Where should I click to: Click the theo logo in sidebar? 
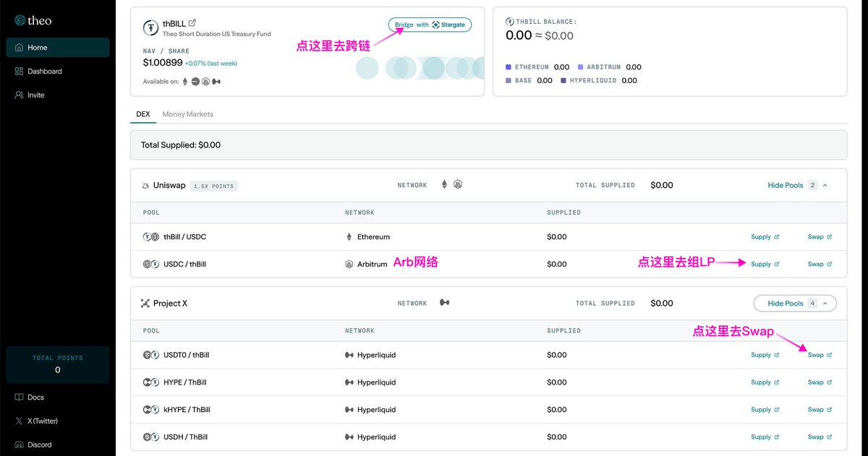[33, 20]
